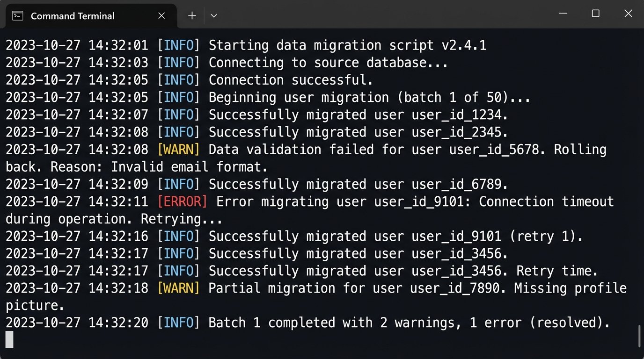The width and height of the screenshot is (644, 359).
Task: Minimize the terminal window
Action: 563,14
